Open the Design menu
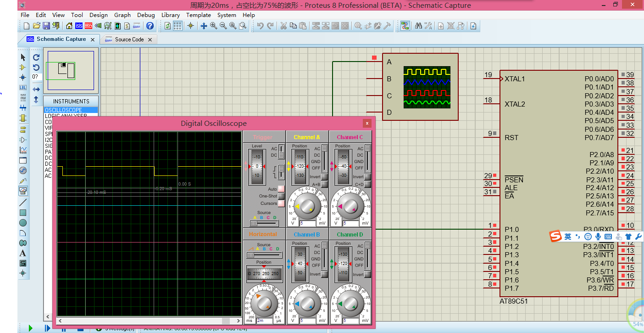Viewport: 644px width, 333px height. (x=99, y=15)
